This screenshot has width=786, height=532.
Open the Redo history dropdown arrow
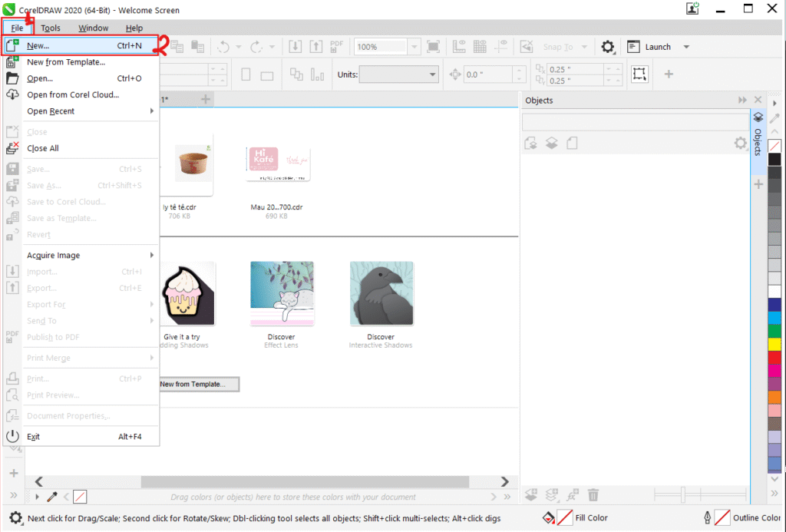pyautogui.click(x=272, y=47)
